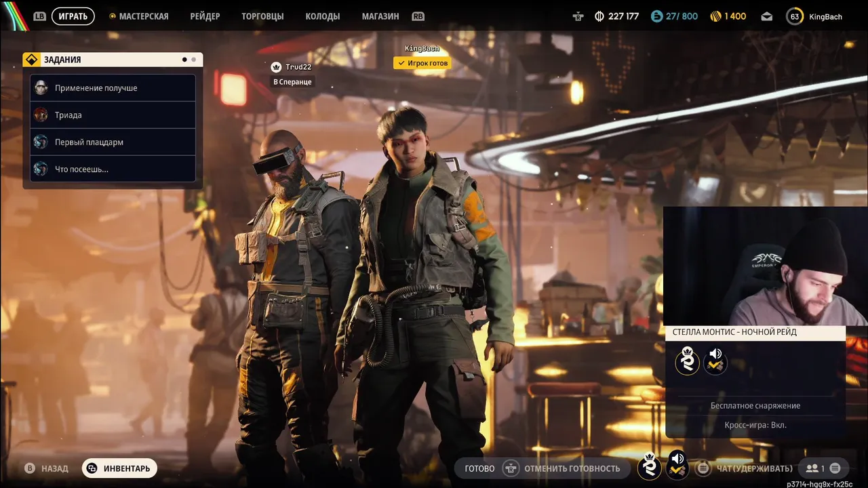Click the trader portrait beside Применение получше
Screen dimensions: 868x488
(41, 87)
